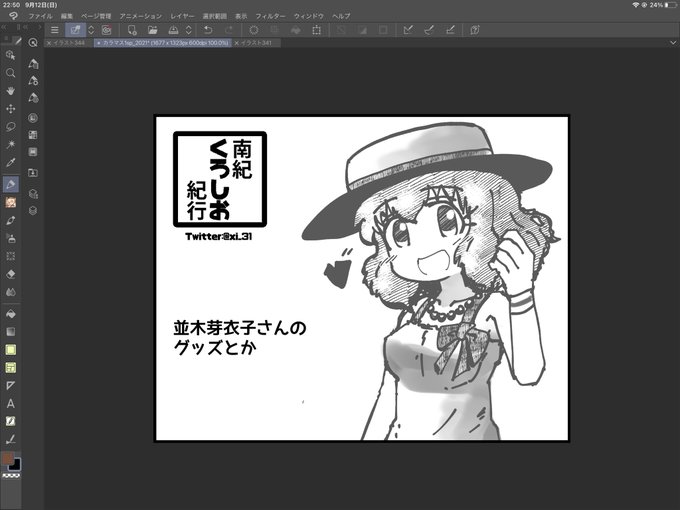Select the image-thumbnail brush tool
This screenshot has height=510, width=680.
[10, 202]
